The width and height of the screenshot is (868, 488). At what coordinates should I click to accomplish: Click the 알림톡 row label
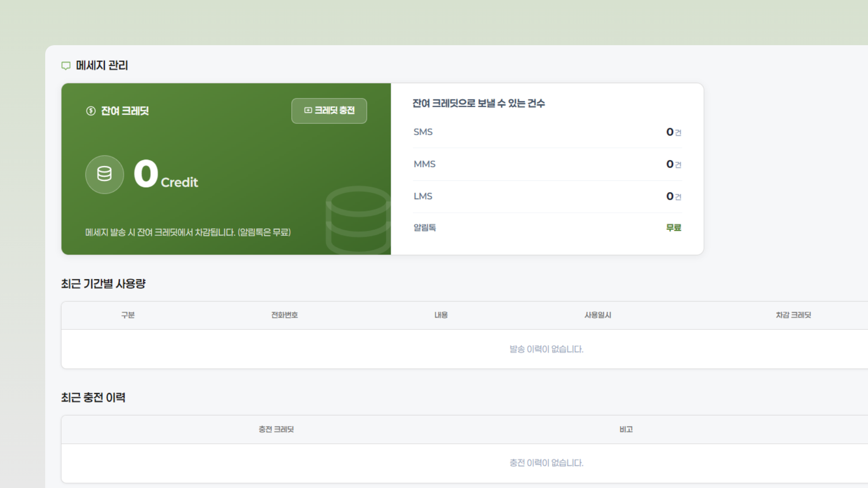pos(425,228)
